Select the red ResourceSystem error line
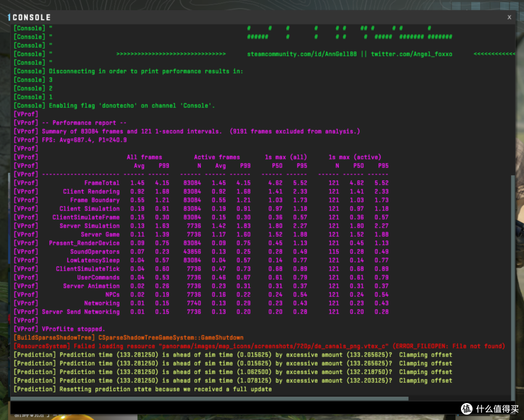 pos(259,346)
